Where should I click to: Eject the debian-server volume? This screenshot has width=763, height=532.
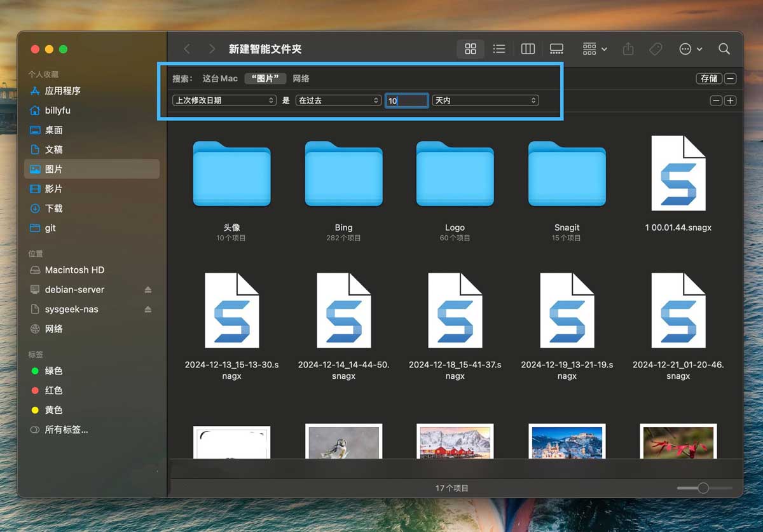[x=148, y=290]
